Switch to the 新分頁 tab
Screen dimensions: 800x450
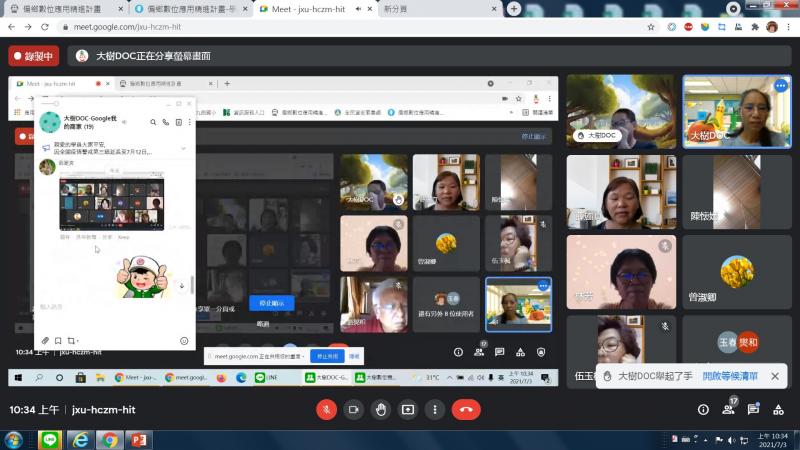click(439, 9)
